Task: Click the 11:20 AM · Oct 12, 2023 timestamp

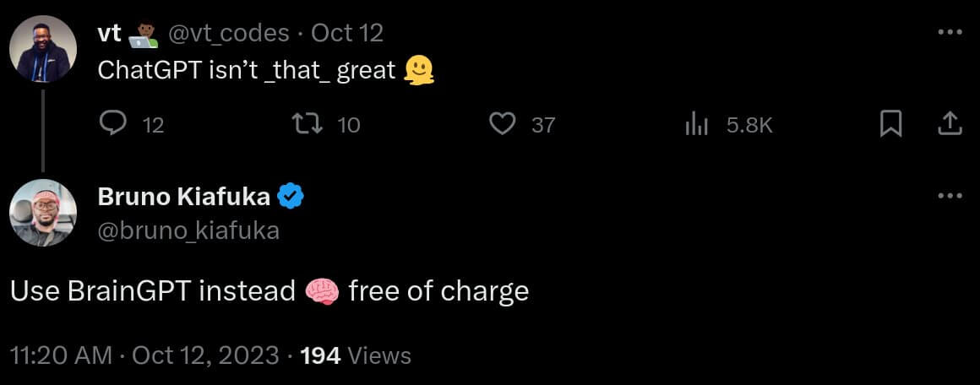Action: click(x=144, y=355)
